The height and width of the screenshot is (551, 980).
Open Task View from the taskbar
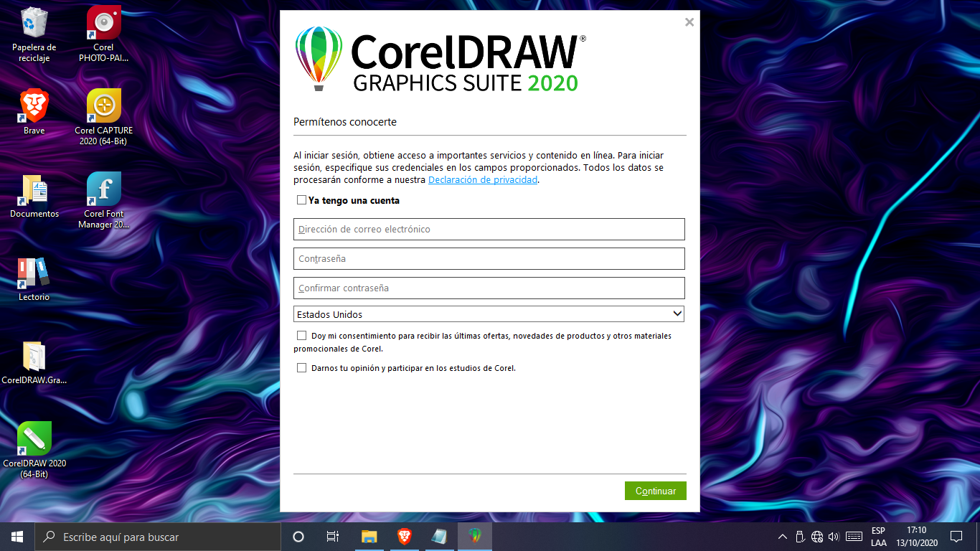click(x=333, y=537)
